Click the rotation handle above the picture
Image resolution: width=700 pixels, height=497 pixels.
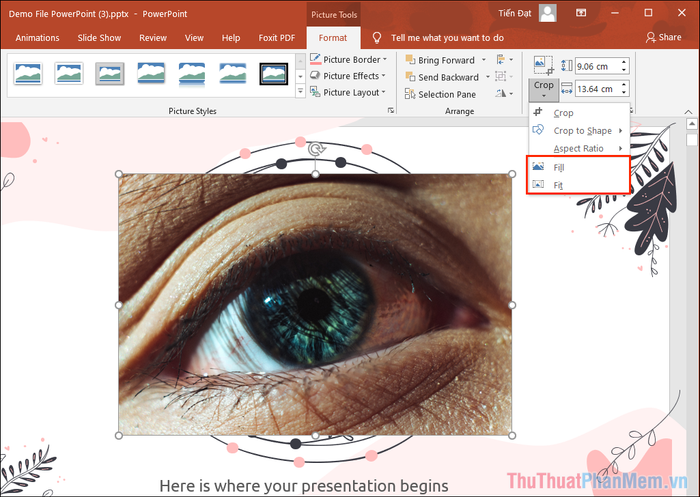[x=316, y=149]
